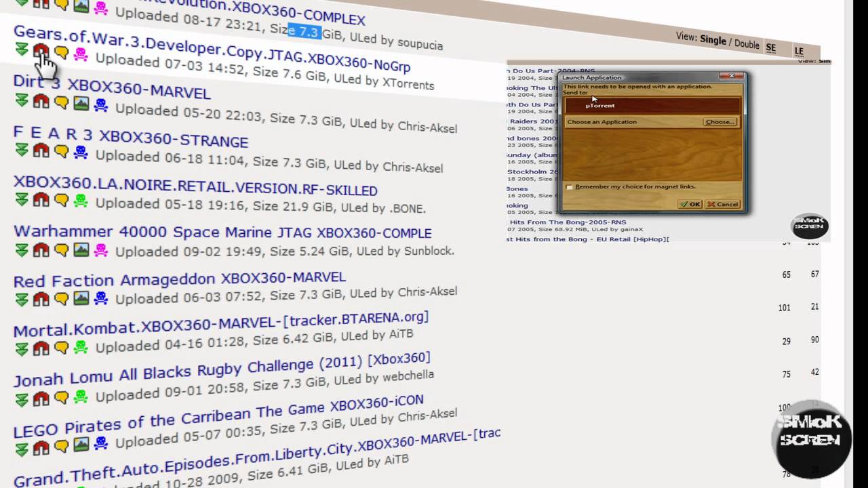Screen dimensions: 868x488
Task: Confirm with OK in Launch Application dialog
Action: tap(690, 204)
